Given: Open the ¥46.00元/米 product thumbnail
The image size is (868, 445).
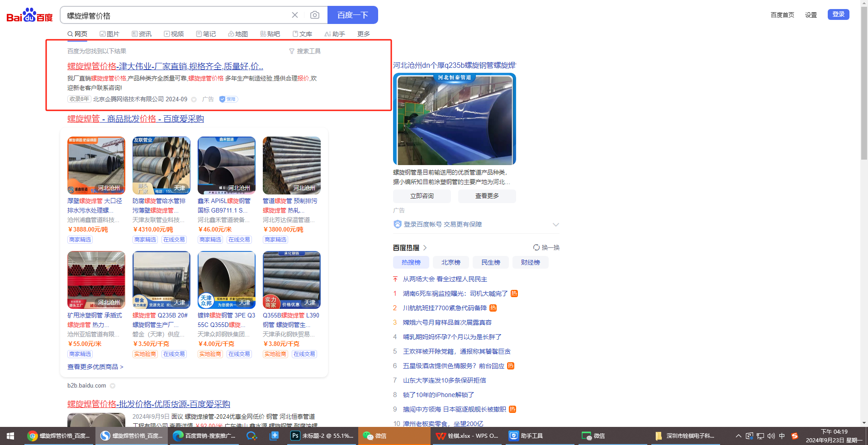Looking at the screenshot, I should tap(227, 166).
